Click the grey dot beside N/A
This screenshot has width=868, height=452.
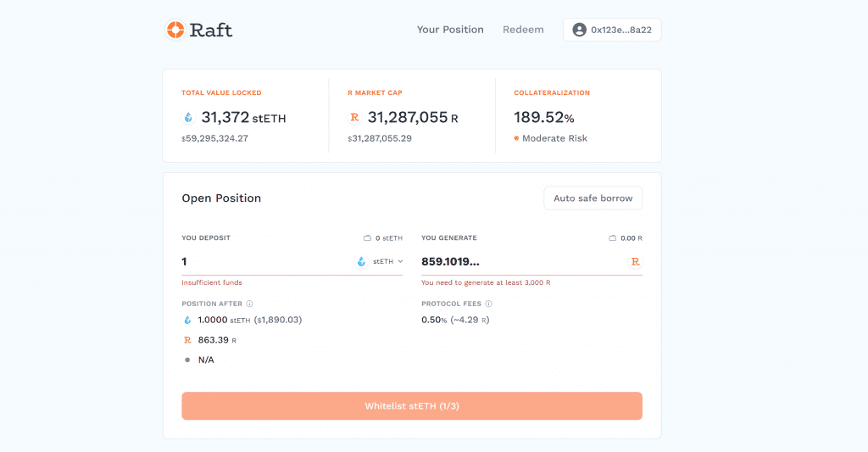pyautogui.click(x=187, y=360)
